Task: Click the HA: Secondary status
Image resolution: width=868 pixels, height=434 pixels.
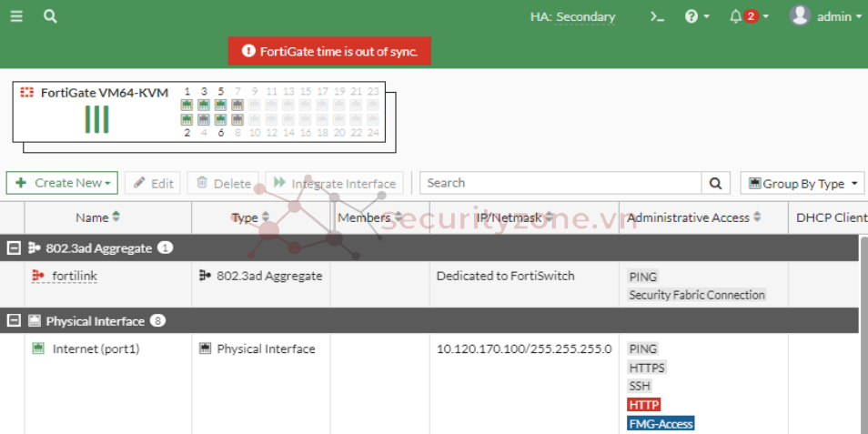Action: [x=572, y=17]
